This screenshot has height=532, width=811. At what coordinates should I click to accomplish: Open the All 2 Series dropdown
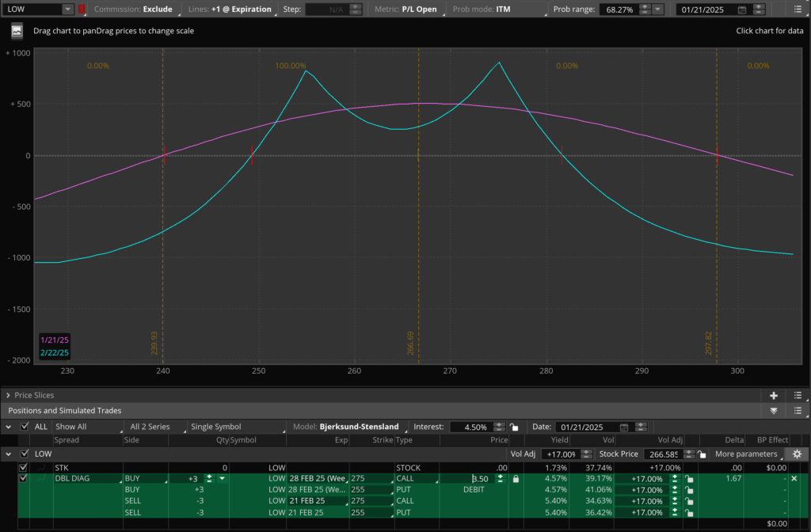click(x=157, y=427)
